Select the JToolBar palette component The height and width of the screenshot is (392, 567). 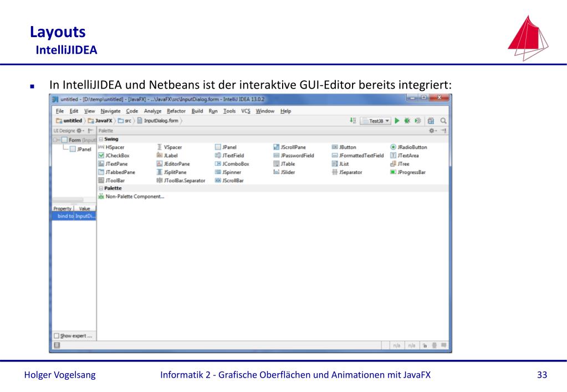pyautogui.click(x=112, y=180)
